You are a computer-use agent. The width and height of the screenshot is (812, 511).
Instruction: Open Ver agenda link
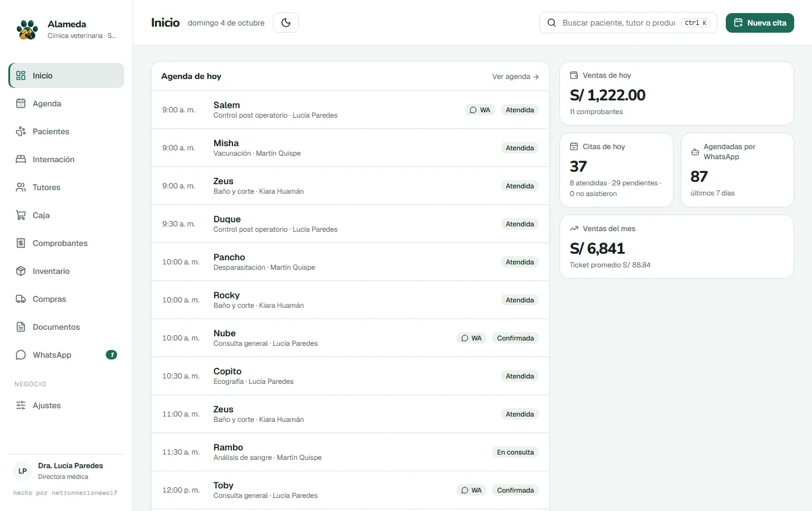(x=515, y=77)
